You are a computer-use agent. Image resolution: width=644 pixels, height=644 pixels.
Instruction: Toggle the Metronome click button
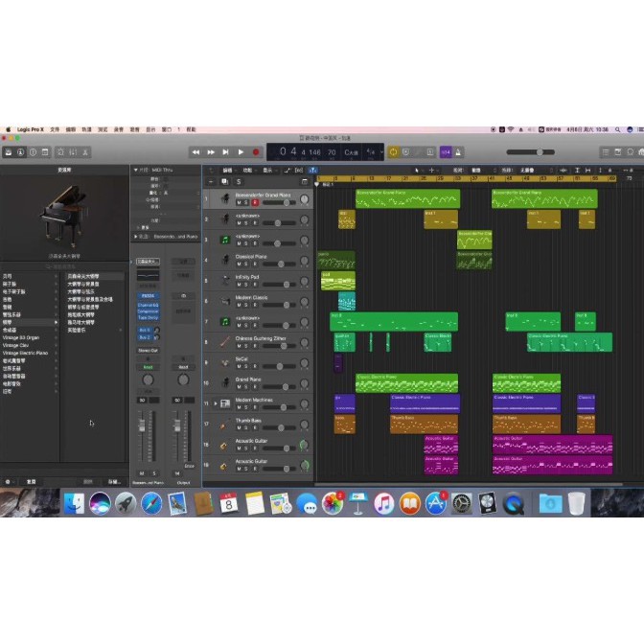coord(458,152)
